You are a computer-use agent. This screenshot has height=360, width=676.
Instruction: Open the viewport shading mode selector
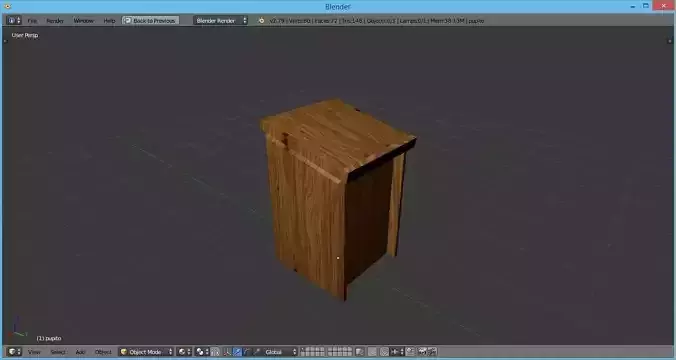pos(184,352)
